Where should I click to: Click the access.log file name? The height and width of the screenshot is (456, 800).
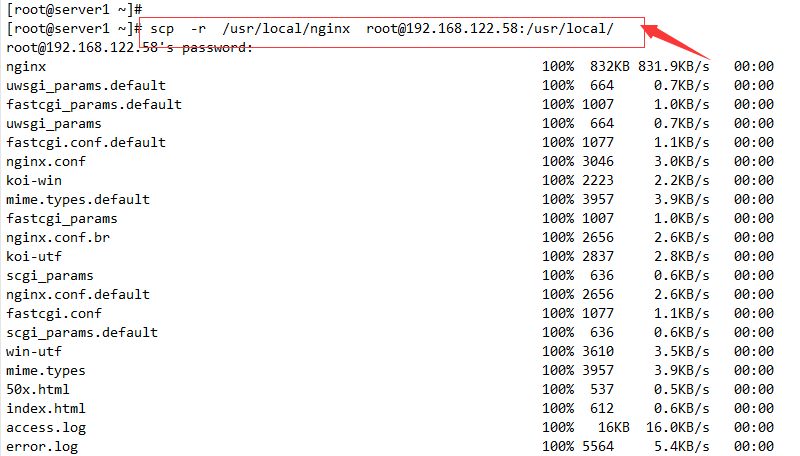[x=46, y=427]
